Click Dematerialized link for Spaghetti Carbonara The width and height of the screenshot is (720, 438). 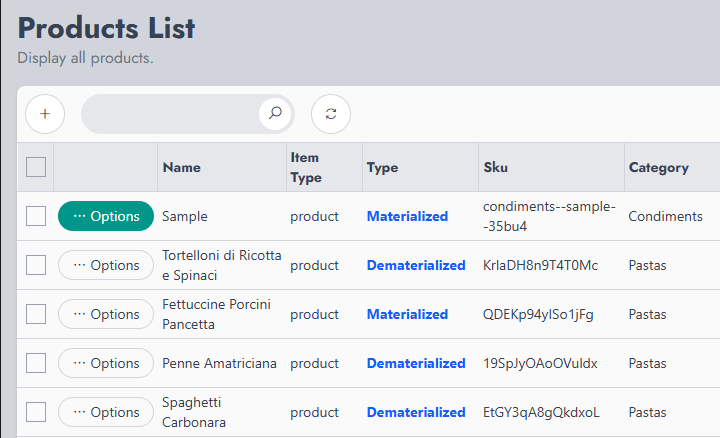click(416, 412)
